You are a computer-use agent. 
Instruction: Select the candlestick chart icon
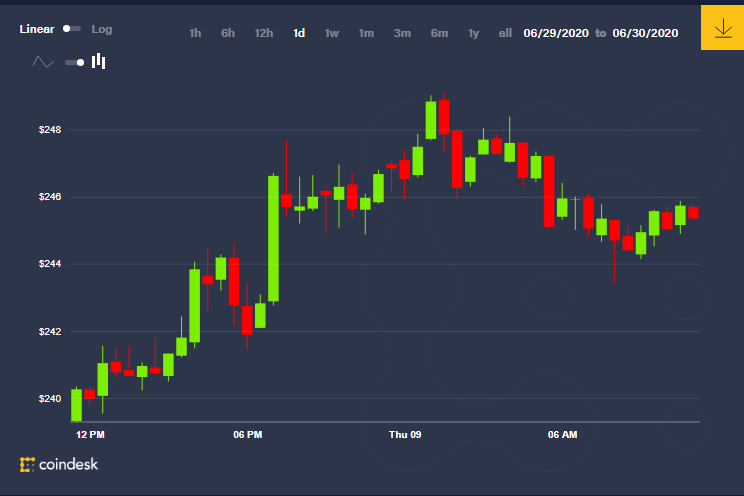point(99,61)
